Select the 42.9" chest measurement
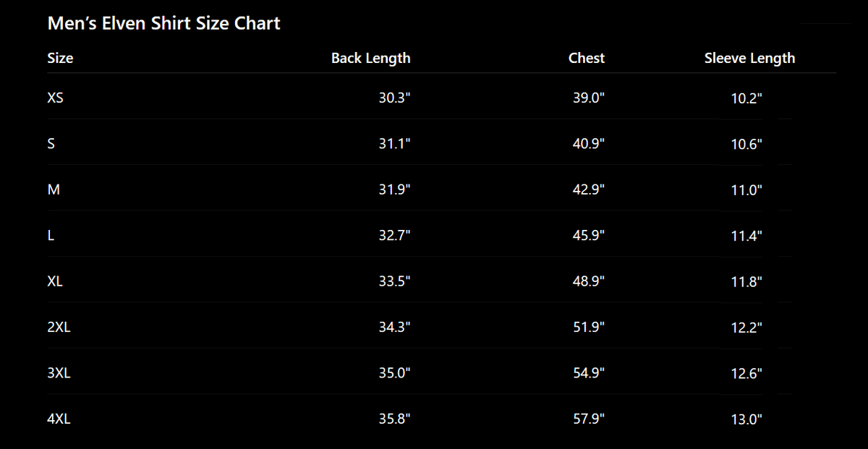Screen dimensions: 868x449 [589, 189]
